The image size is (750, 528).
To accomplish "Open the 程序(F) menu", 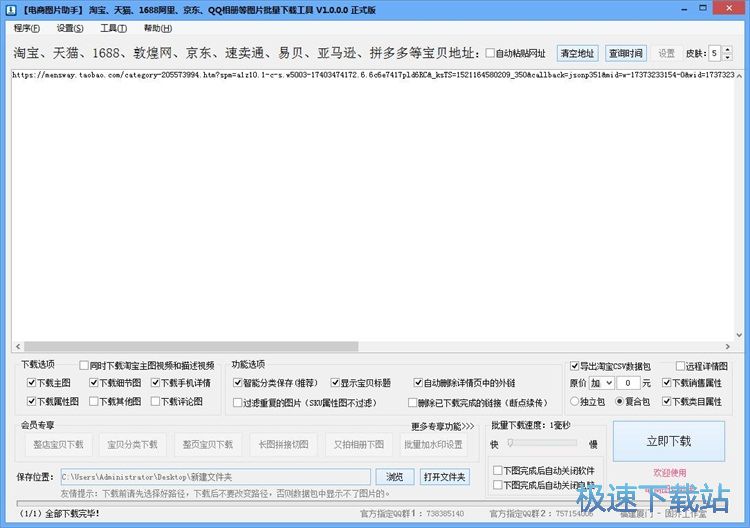I will tap(27, 28).
